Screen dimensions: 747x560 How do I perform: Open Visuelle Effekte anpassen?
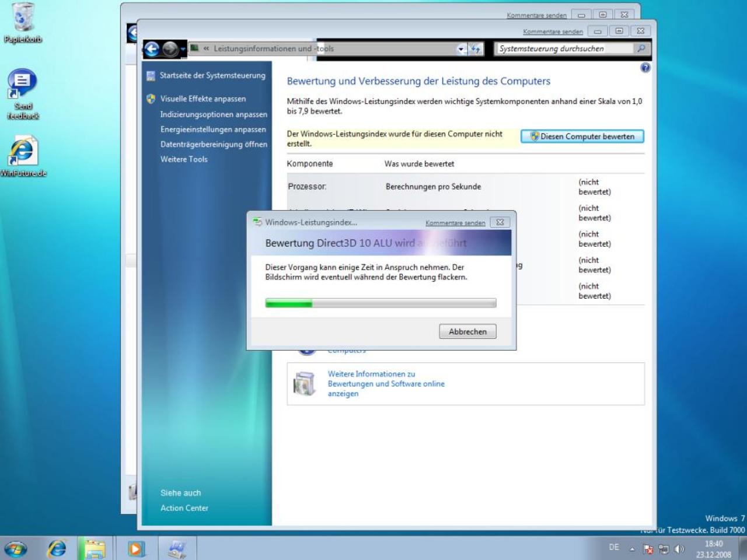[203, 99]
